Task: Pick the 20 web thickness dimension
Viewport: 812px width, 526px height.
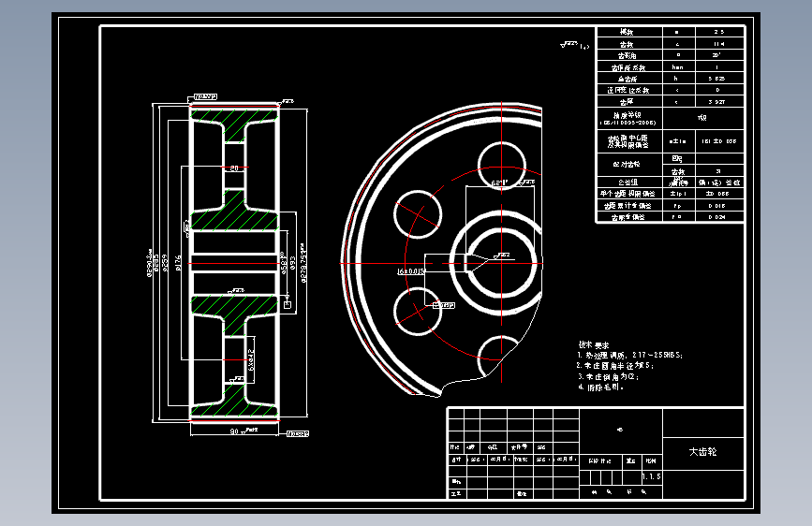Action: (234, 168)
